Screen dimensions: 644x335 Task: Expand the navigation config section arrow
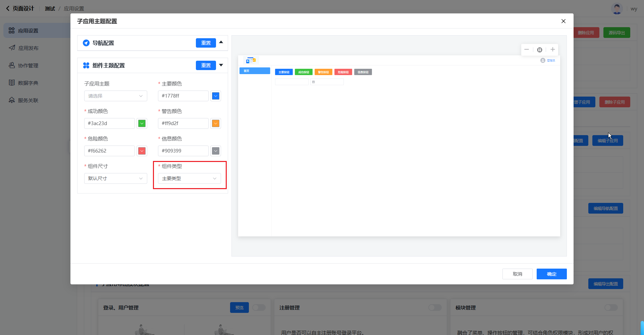[221, 42]
